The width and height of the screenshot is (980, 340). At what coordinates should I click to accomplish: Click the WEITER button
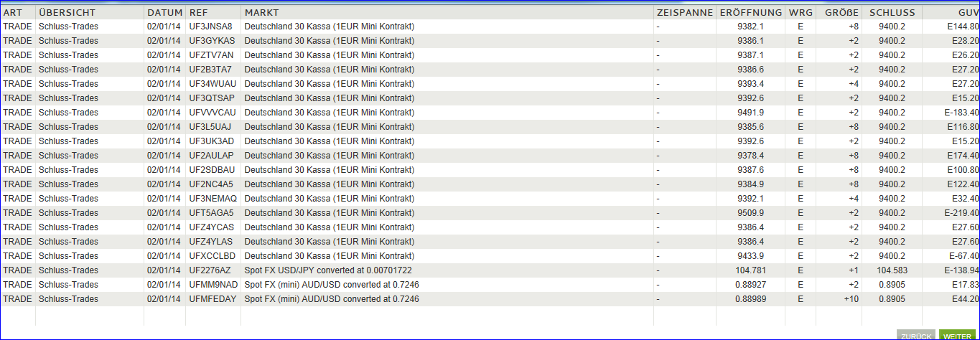957,336
